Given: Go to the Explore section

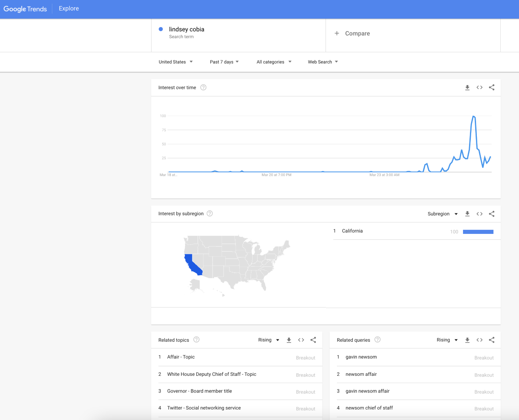Looking at the screenshot, I should [69, 9].
